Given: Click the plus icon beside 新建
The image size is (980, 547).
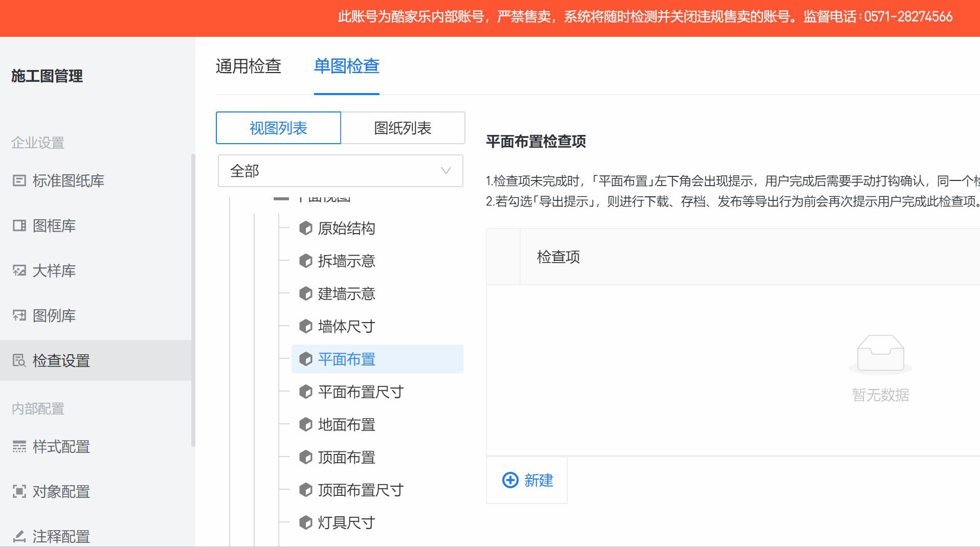Looking at the screenshot, I should pos(510,480).
